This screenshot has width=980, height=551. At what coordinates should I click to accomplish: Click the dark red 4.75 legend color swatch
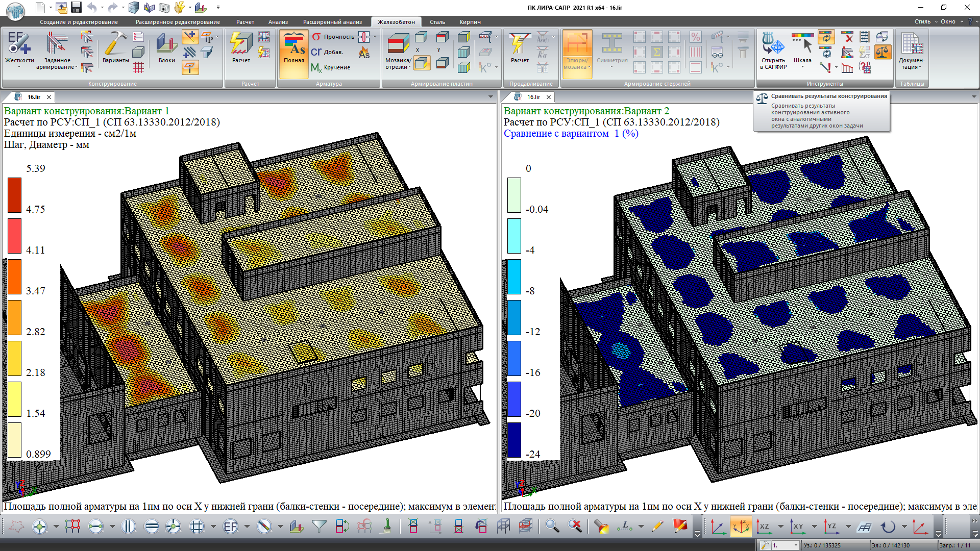click(x=14, y=195)
